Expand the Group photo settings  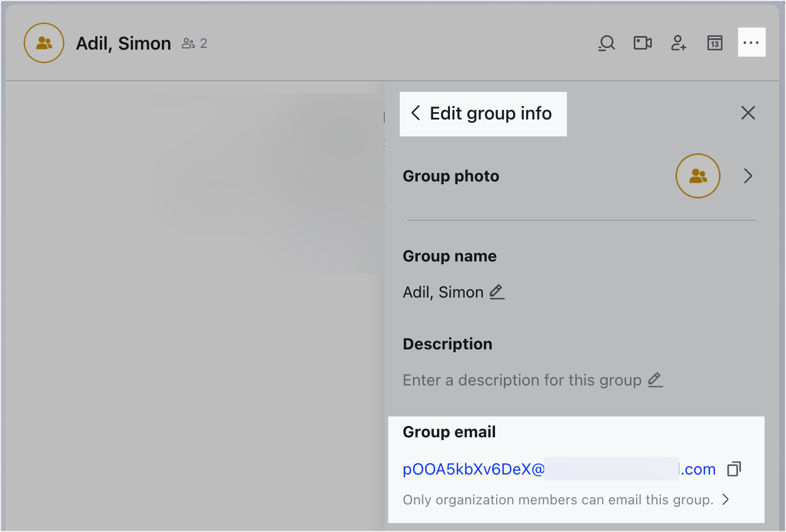pyautogui.click(x=748, y=176)
